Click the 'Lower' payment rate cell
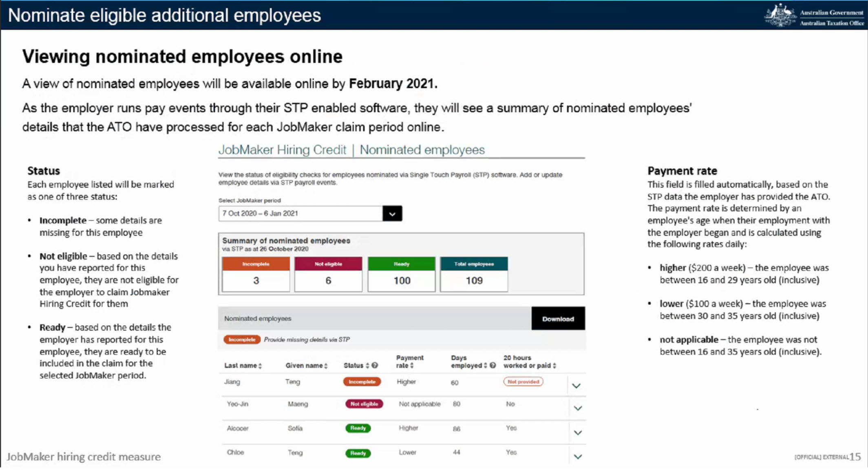The height and width of the screenshot is (470, 868). [408, 452]
